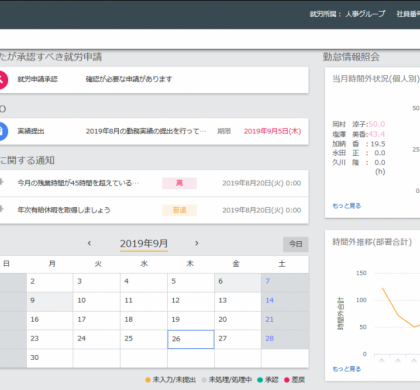Click first notification row's left icon
Viewport: 420px width, 390px height.
tap(1, 182)
